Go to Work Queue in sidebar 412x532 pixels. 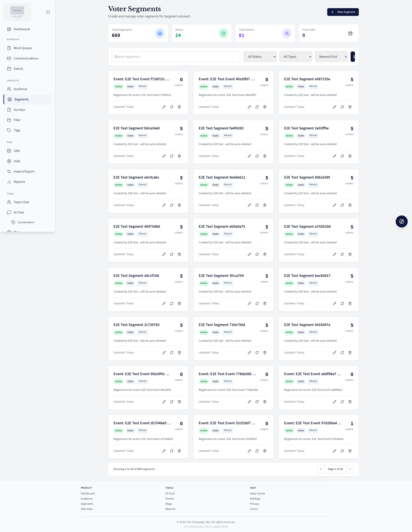tap(23, 48)
